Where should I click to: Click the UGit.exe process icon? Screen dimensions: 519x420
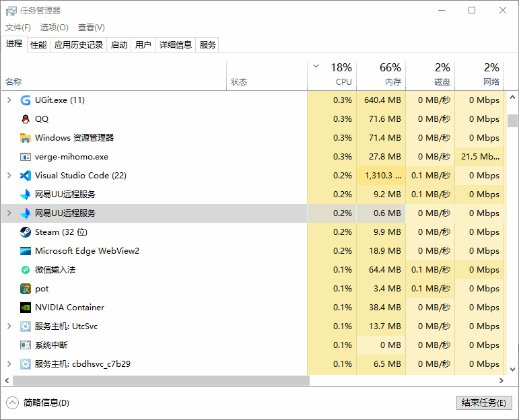pos(26,100)
